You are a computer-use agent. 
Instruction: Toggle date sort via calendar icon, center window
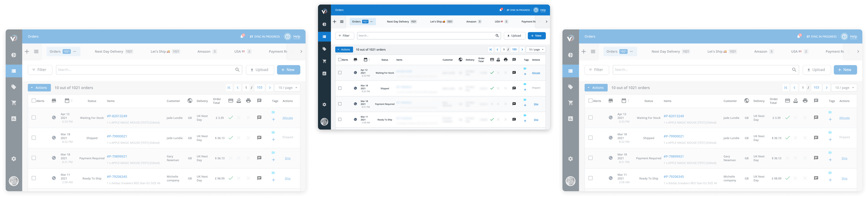pyautogui.click(x=366, y=60)
